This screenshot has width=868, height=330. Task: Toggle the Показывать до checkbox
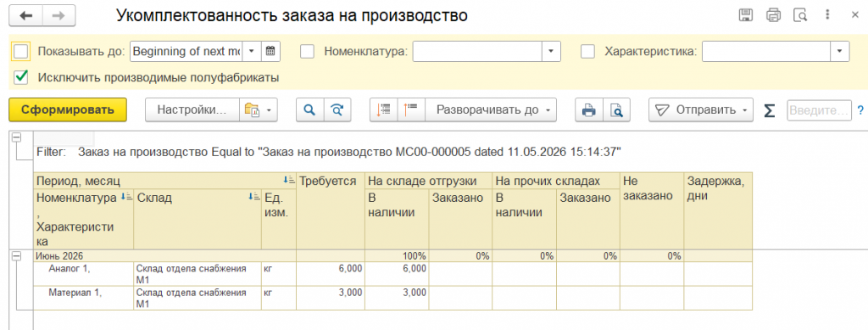pos(20,52)
